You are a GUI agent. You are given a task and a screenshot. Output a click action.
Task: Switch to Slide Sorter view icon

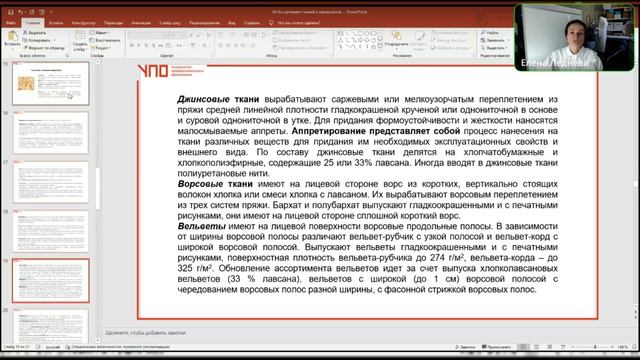pyautogui.click(x=537, y=347)
